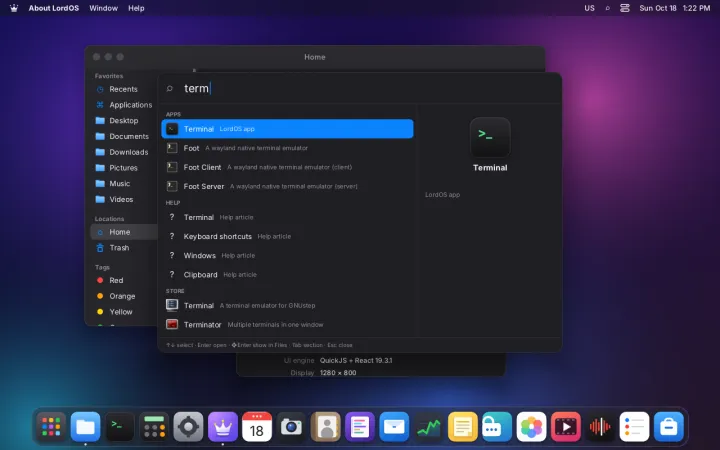This screenshot has width=720, height=450.
Task: Open Calendar showing 18 in dock
Action: pyautogui.click(x=257, y=427)
